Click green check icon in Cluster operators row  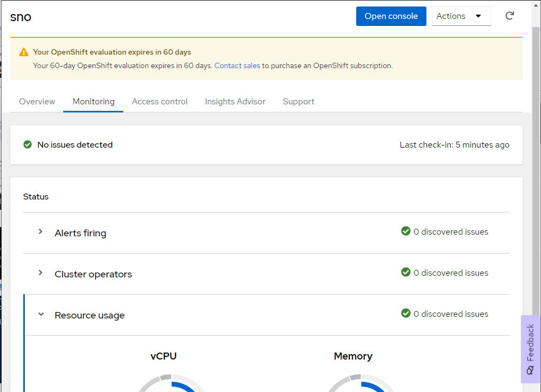(406, 273)
